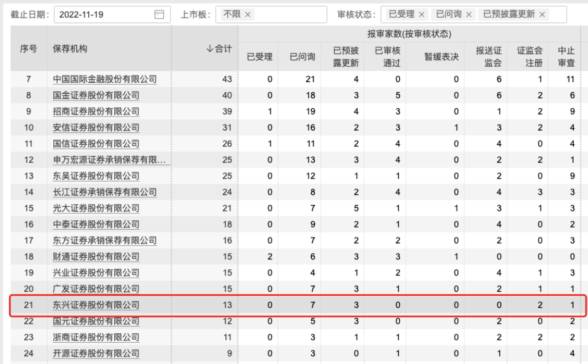The image size is (588, 364).
Task: Open 财通证券股份有限公司 link
Action: coord(96,256)
